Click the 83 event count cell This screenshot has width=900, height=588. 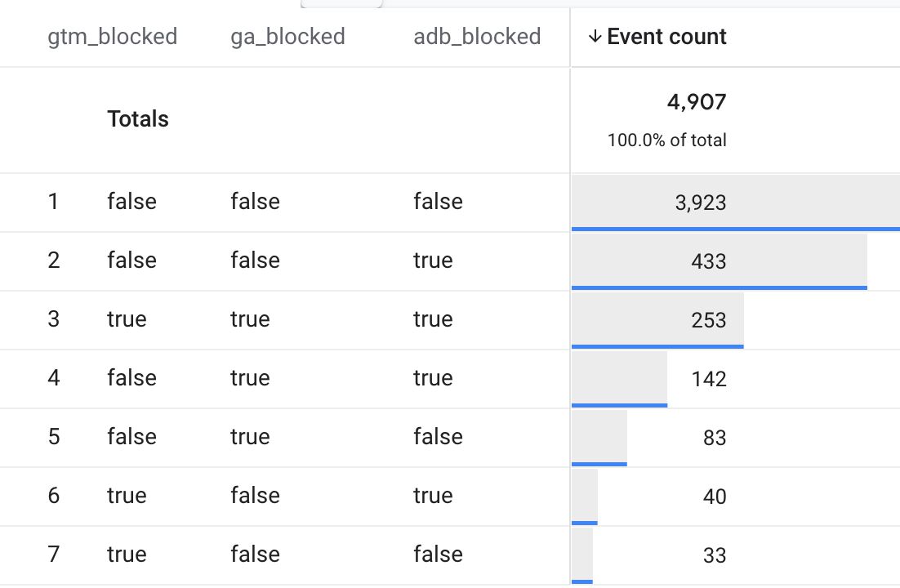click(x=715, y=438)
